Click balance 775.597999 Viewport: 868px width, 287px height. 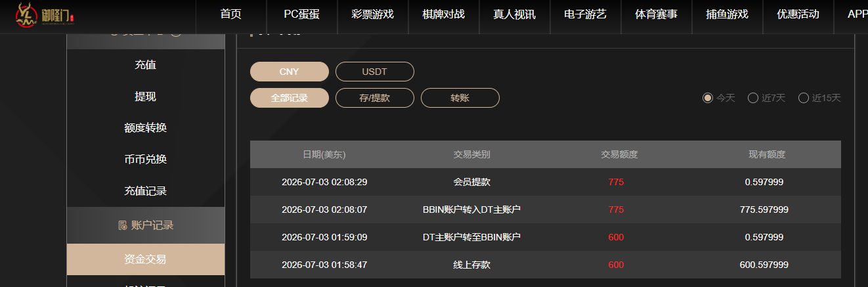tap(764, 210)
